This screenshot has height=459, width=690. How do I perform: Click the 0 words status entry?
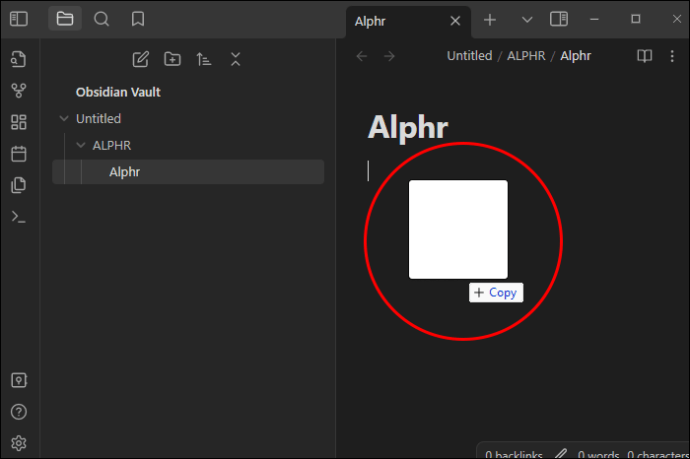(598, 454)
